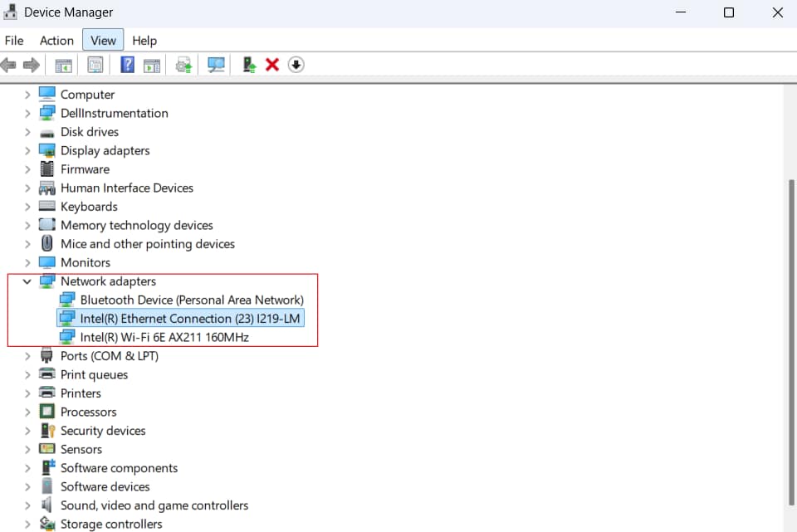Click the Help toolbar icon with question mark
The width and height of the screenshot is (797, 532).
pyautogui.click(x=128, y=65)
